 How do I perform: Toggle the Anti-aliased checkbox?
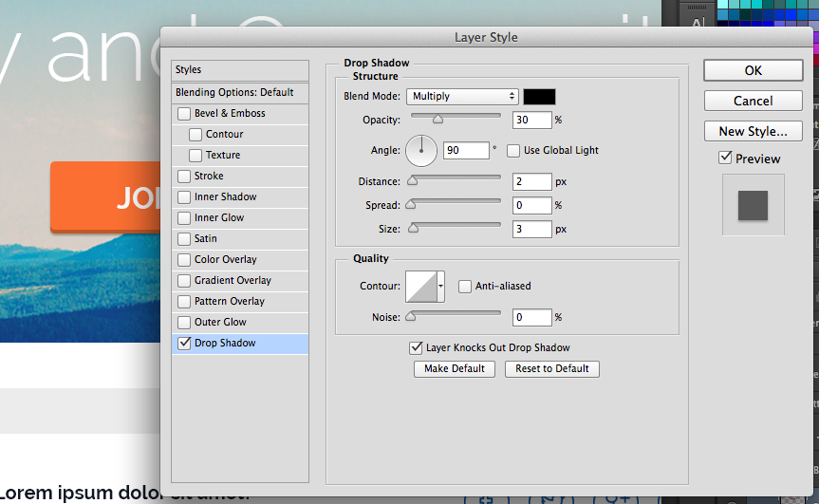[465, 286]
